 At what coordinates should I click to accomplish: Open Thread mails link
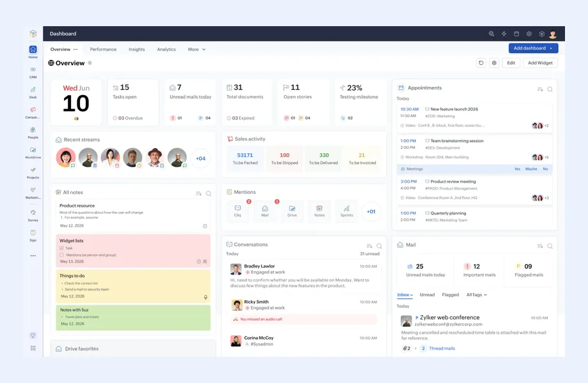(442, 348)
